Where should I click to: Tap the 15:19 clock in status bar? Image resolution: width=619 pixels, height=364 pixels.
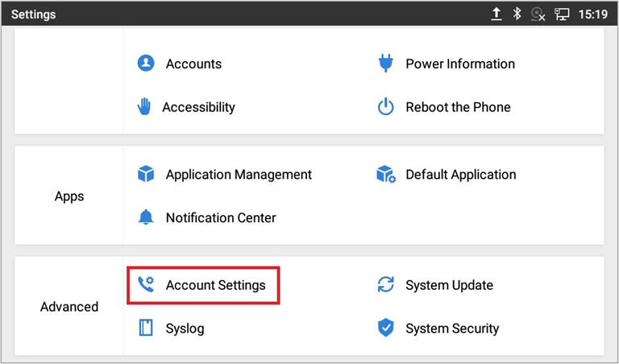click(x=593, y=14)
